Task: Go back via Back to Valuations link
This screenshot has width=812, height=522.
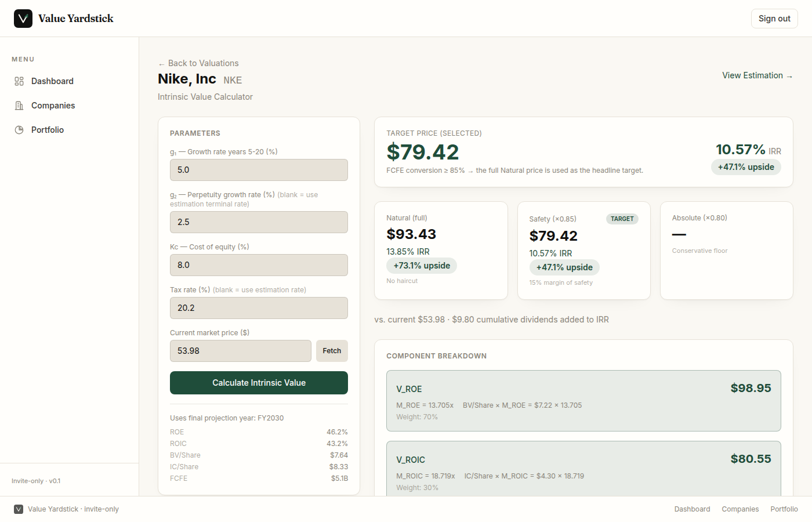Action: 198,63
